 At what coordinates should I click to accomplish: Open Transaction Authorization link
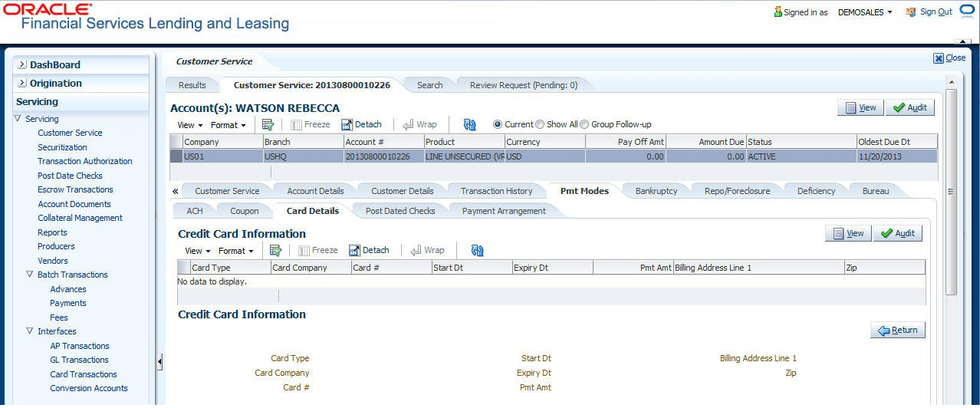pyautogui.click(x=85, y=161)
